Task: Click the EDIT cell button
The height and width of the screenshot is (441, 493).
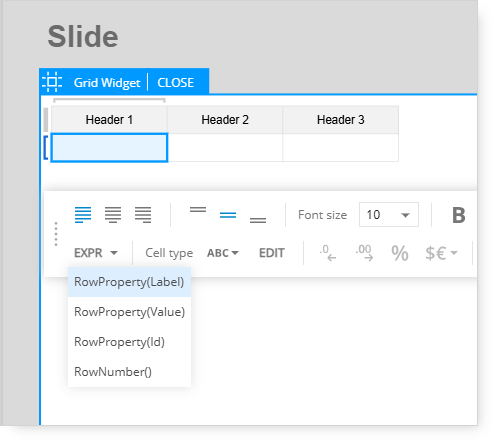Action: coord(272,253)
